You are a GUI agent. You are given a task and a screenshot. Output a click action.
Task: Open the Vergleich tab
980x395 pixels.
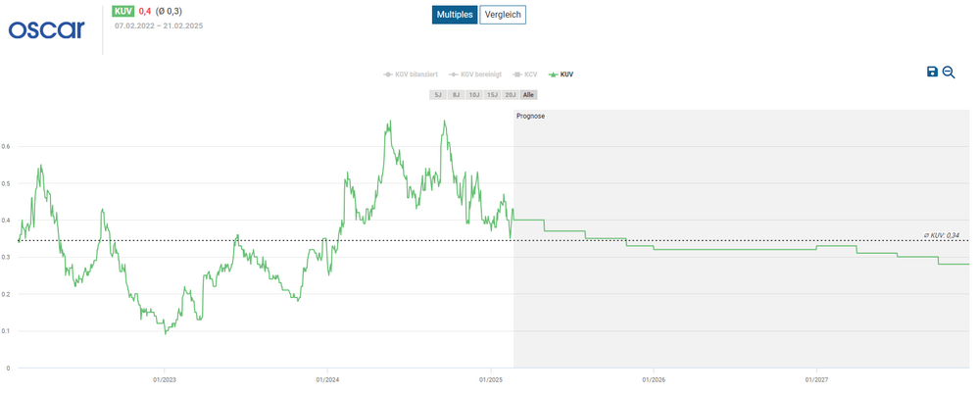[503, 15]
